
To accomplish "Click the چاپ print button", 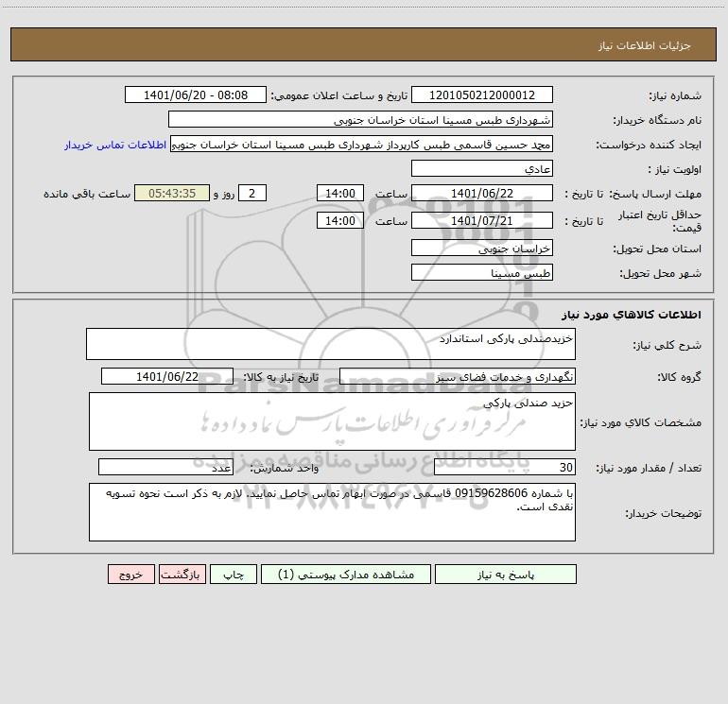I will coord(234,575).
